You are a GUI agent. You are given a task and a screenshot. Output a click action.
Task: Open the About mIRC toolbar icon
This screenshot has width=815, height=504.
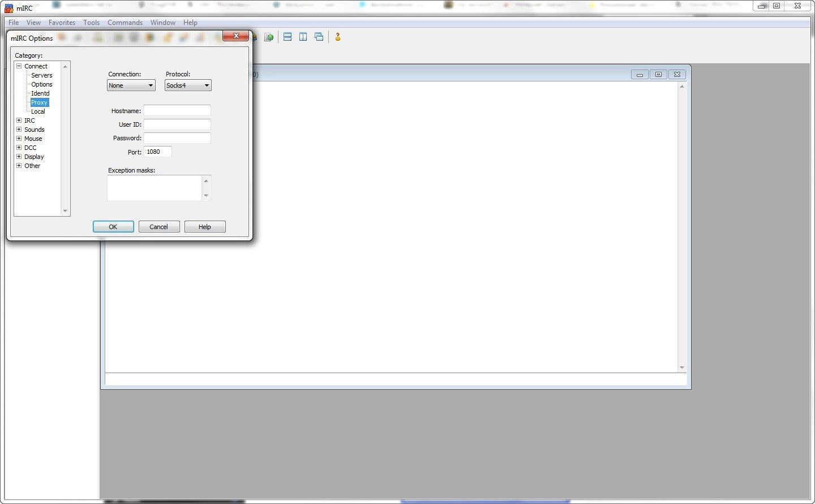pos(338,37)
